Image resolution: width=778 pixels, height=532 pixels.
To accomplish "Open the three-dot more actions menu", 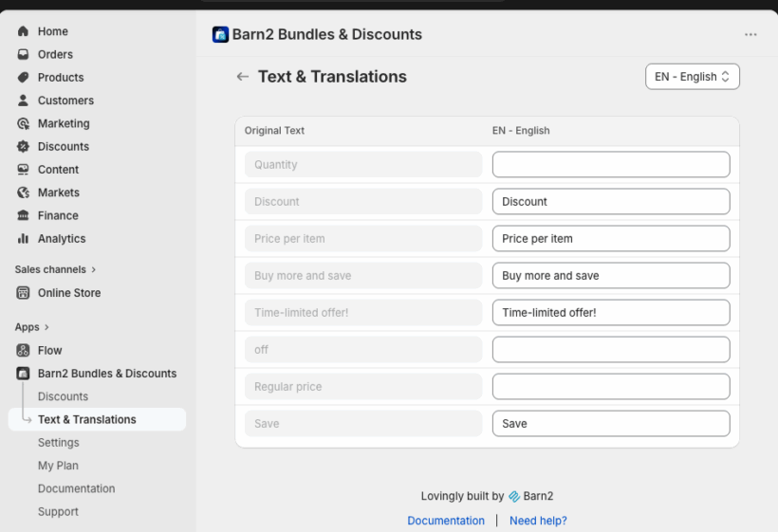I will tap(750, 34).
